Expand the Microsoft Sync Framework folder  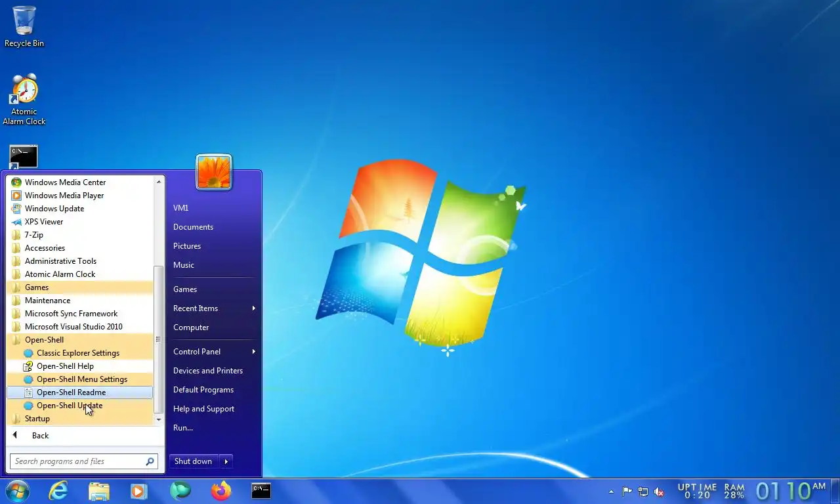[x=79, y=314]
